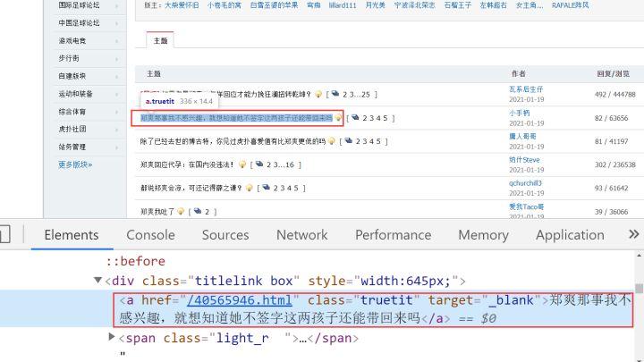
Task: Open the Performance tab in DevTools
Action: (x=393, y=235)
